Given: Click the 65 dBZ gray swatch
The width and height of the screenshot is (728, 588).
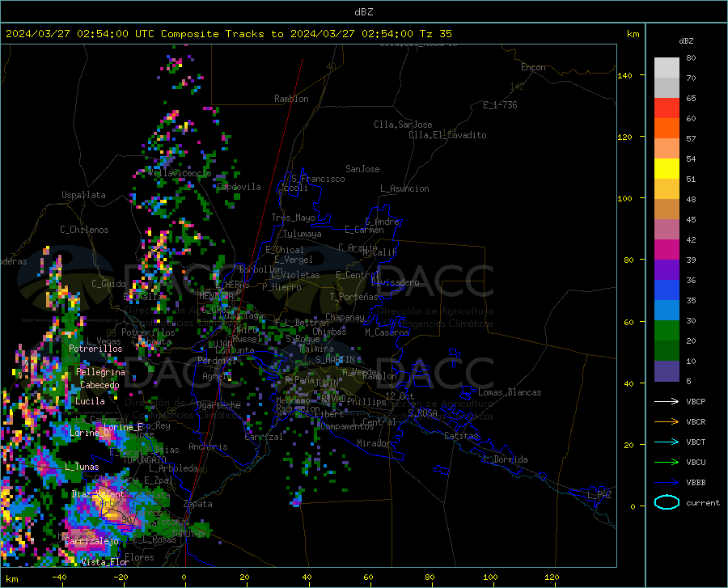Looking at the screenshot, I should point(667,87).
